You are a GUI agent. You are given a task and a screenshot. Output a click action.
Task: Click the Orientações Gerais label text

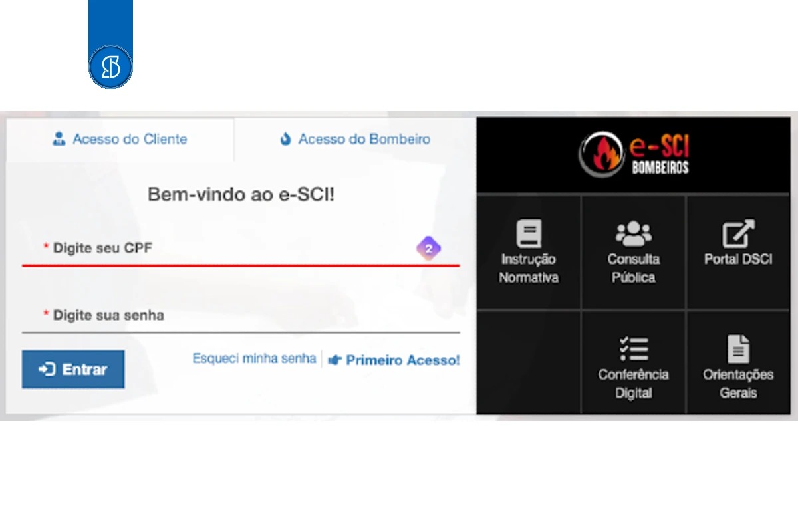(x=738, y=384)
